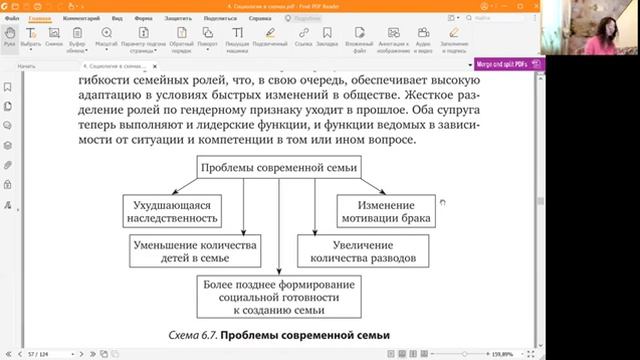Click the Link (Ссылка) tool

coord(303,36)
